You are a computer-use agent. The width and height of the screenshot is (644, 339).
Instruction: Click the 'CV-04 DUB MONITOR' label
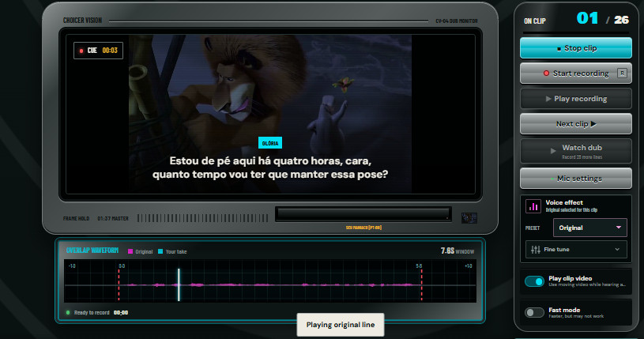coord(456,21)
